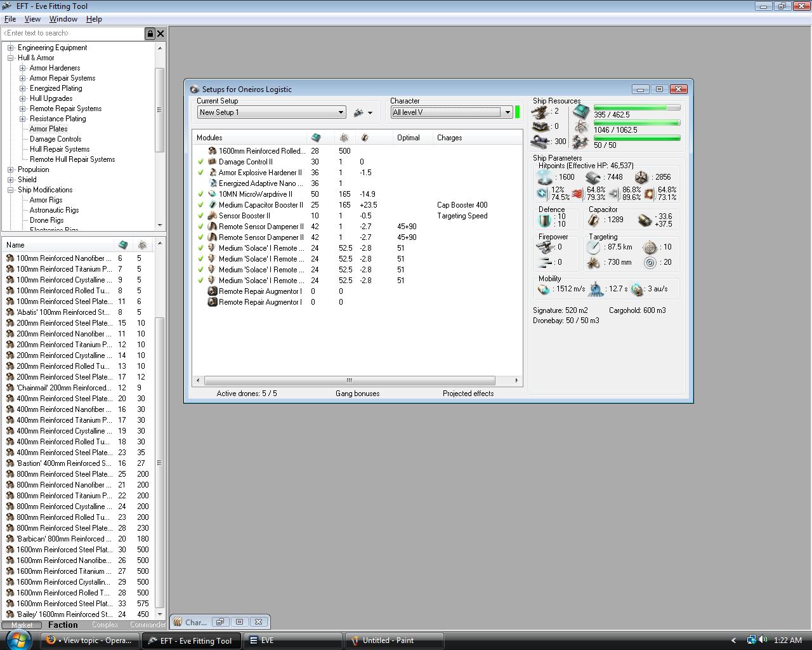Switch to the Untitled - Paint taskbar button
The height and width of the screenshot is (650, 812).
tap(393, 640)
